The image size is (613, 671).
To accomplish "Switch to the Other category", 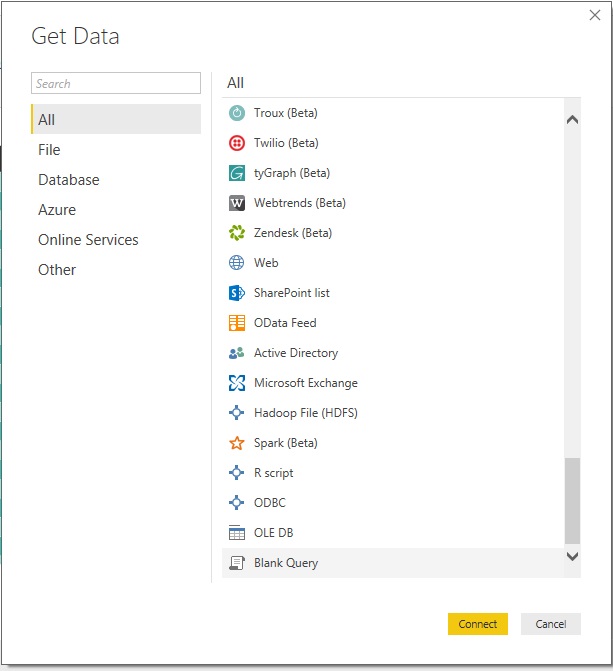I will coord(116,270).
